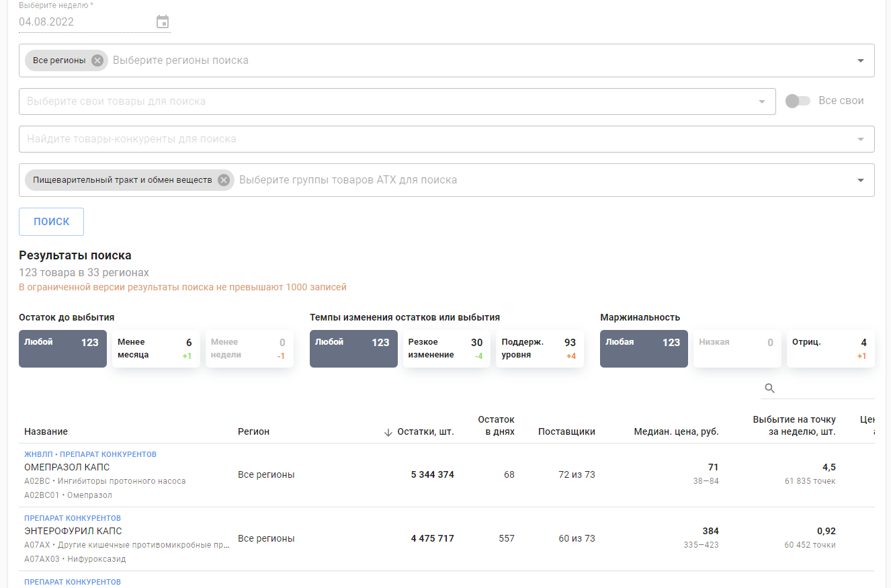Image resolution: width=891 pixels, height=588 pixels.
Task: Click sort arrow next to 'Остатки, шт.'
Action: (388, 432)
